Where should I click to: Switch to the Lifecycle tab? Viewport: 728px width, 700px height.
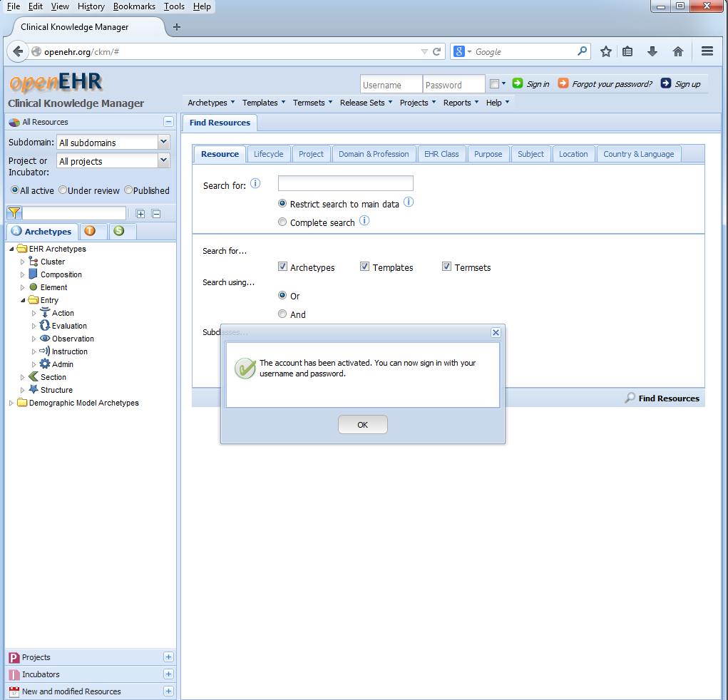click(x=268, y=154)
